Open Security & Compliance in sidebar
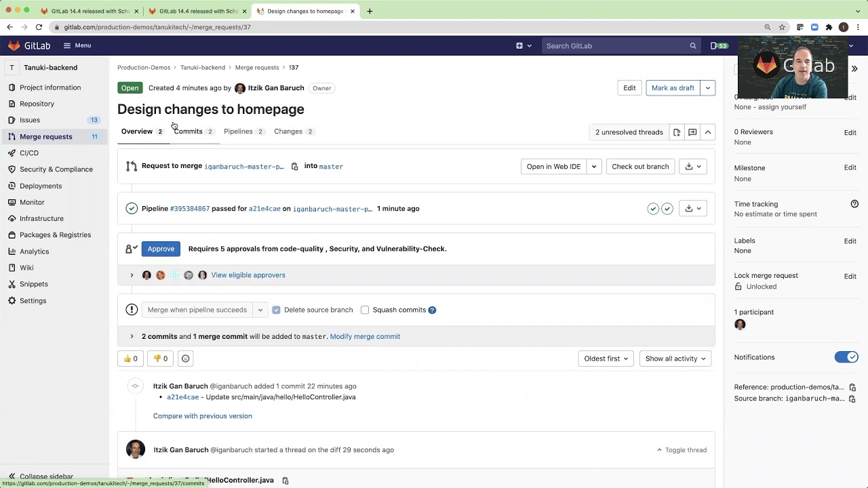Screen dimensions: 868x488 [56, 169]
